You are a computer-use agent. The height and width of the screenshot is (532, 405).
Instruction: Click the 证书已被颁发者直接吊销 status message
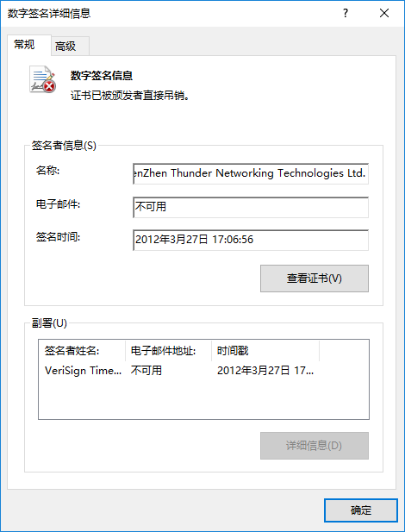point(129,96)
